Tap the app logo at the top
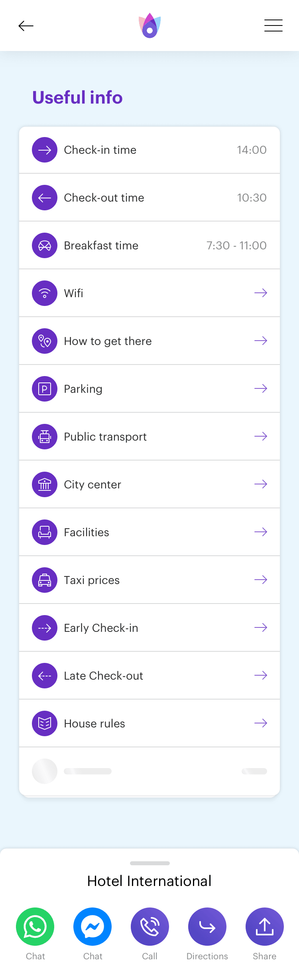299x980 pixels. click(x=149, y=25)
